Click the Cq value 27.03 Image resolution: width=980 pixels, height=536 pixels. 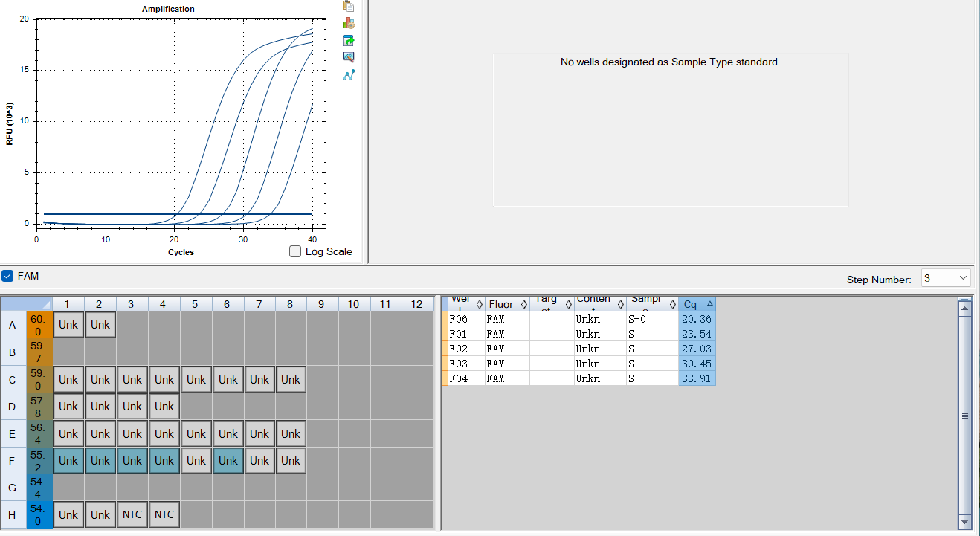click(x=697, y=349)
